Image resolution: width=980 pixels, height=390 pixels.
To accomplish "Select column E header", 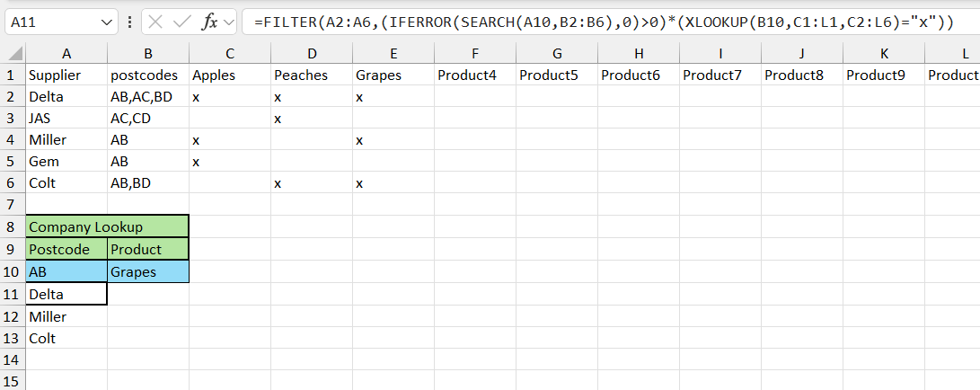I will pos(393,54).
